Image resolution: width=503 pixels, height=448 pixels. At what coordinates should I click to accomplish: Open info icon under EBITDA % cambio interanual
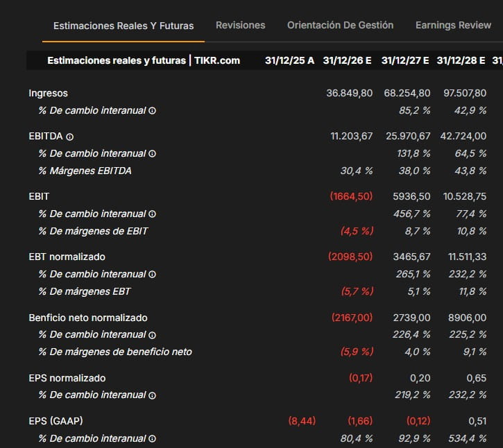153,153
